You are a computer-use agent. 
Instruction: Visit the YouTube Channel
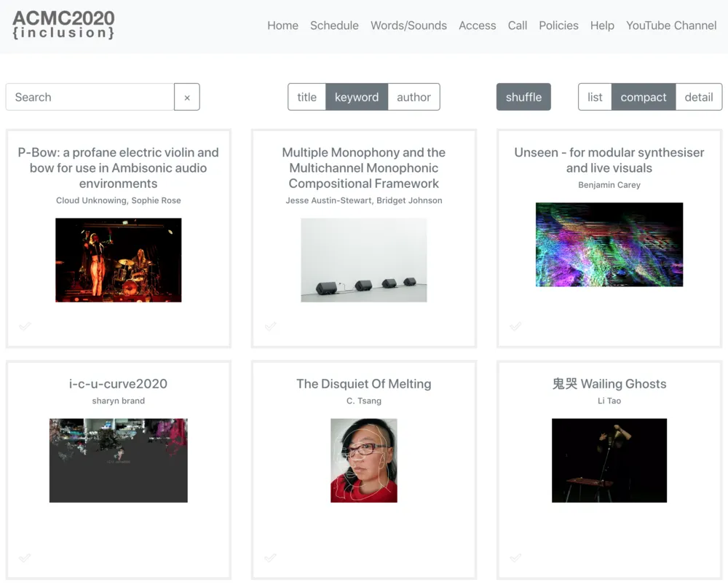click(671, 25)
